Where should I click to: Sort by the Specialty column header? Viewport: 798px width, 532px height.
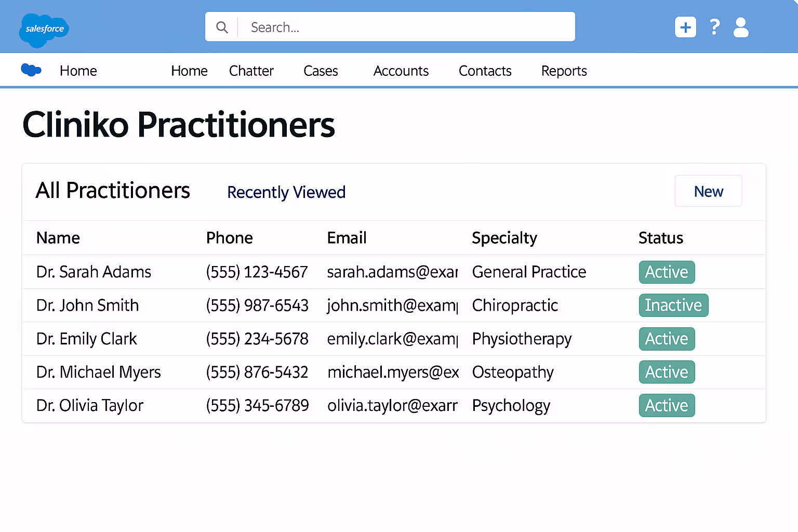pos(504,238)
